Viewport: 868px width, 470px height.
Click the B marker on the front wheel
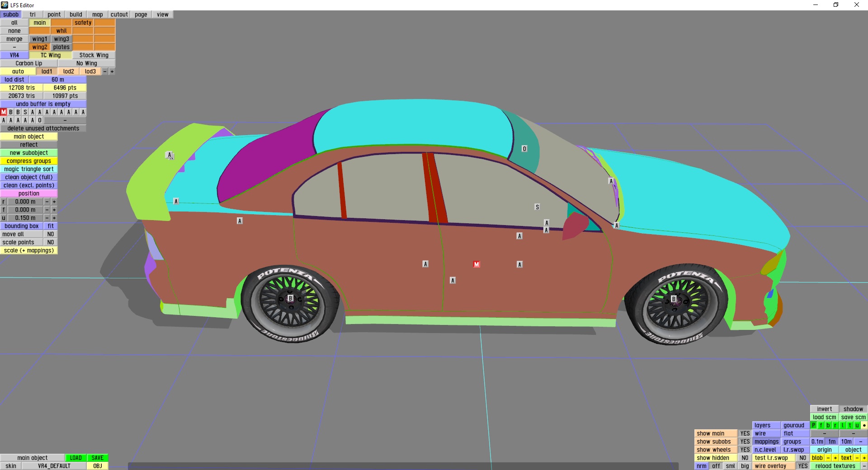tap(674, 299)
